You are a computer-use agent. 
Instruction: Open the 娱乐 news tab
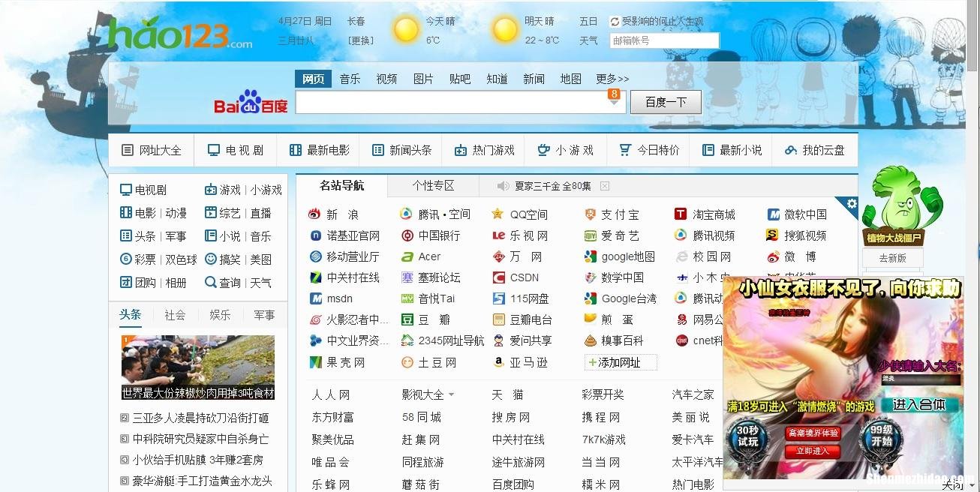220,315
